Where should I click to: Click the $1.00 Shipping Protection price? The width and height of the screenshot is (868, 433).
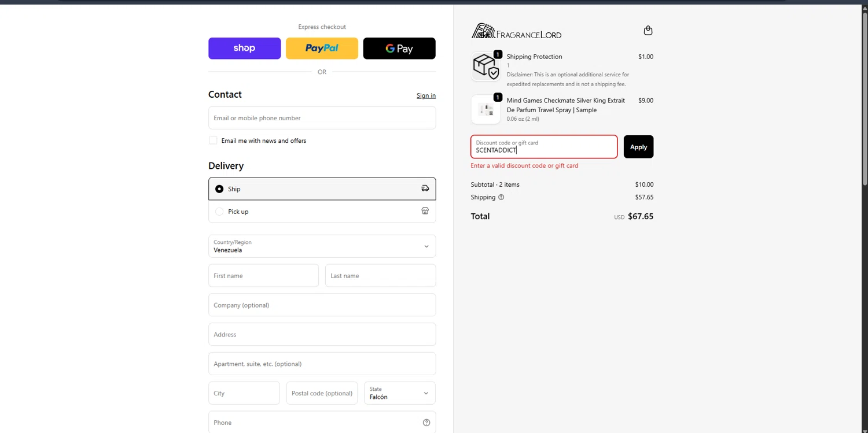pyautogui.click(x=646, y=57)
